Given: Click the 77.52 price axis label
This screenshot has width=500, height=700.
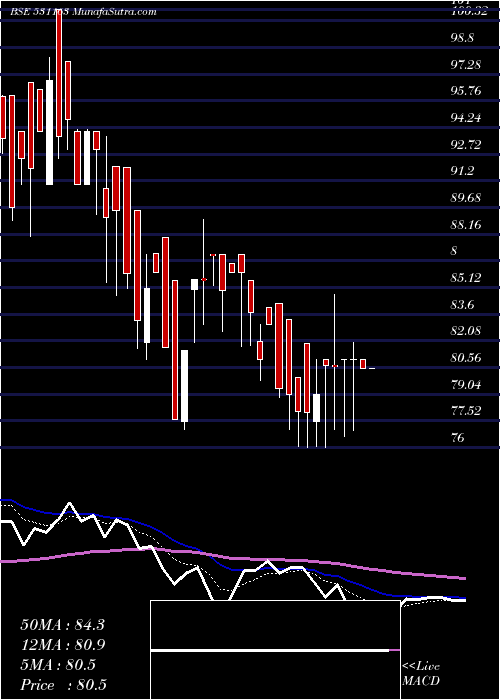Looking at the screenshot, I should click(466, 411).
